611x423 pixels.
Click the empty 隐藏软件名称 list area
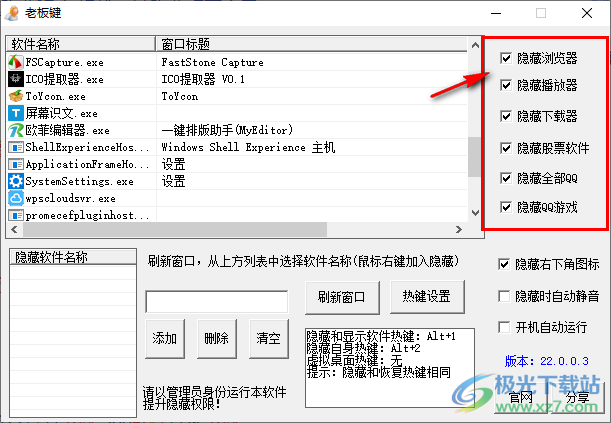(x=73, y=341)
